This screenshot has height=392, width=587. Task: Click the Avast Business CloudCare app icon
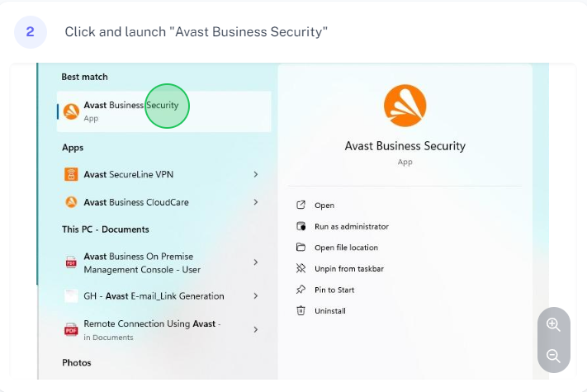[x=71, y=202]
